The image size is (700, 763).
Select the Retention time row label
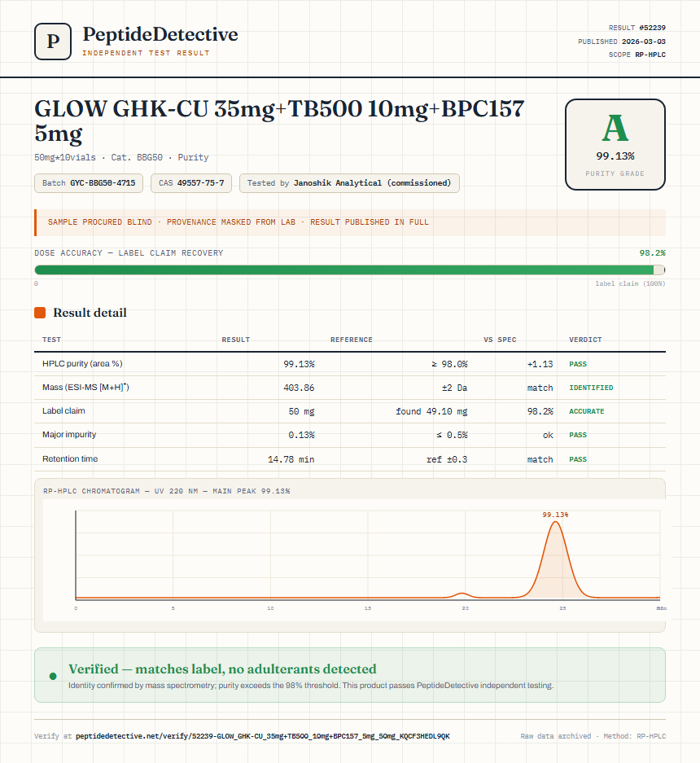click(70, 459)
